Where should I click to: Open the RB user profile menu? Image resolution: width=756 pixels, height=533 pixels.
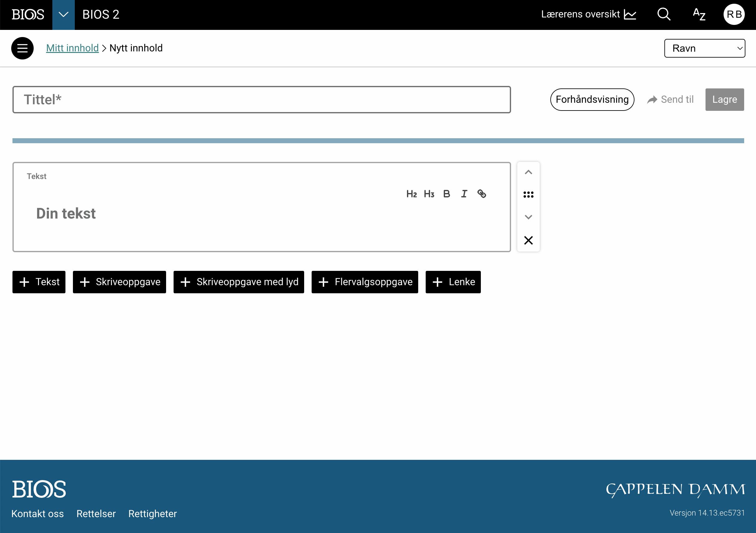(734, 14)
